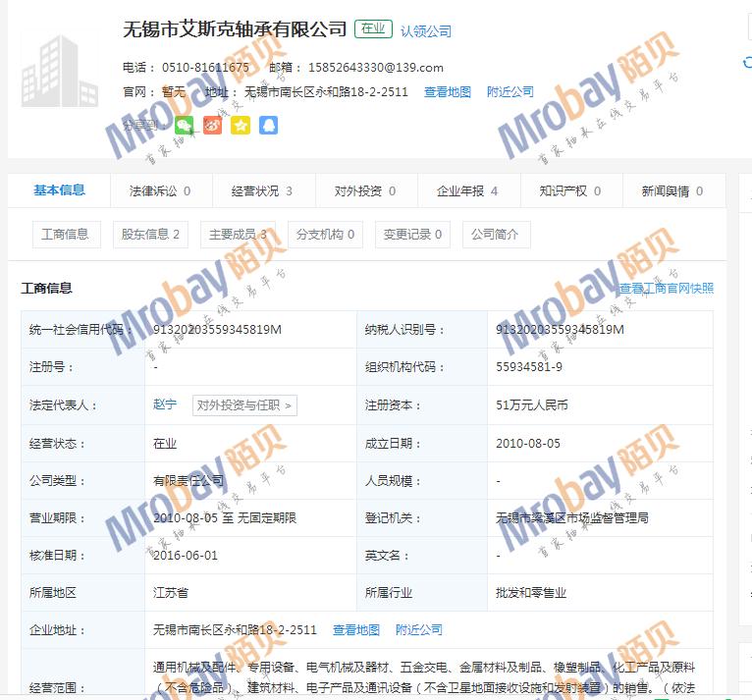Click legal representative name 赵宁
Image resolution: width=752 pixels, height=700 pixels.
tap(165, 404)
